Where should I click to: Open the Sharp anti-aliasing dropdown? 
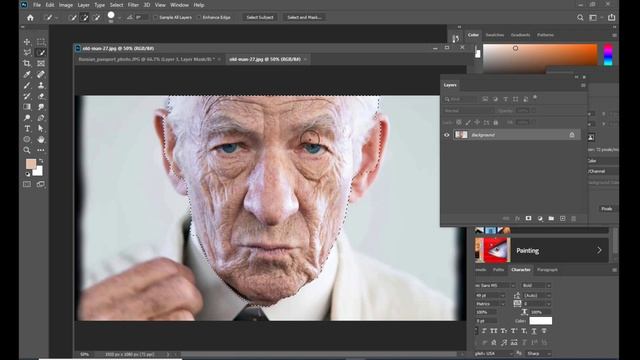pos(549,353)
